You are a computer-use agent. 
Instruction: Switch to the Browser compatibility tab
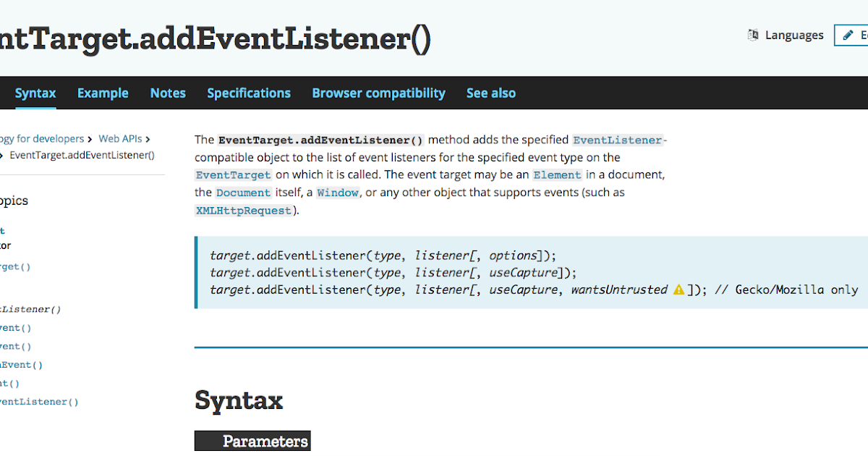(378, 93)
